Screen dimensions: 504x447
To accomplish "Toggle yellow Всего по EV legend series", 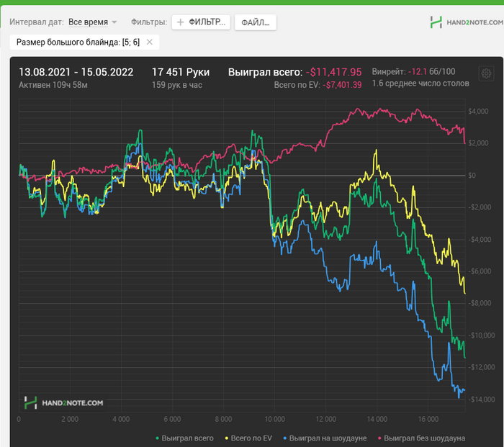I will click(248, 438).
